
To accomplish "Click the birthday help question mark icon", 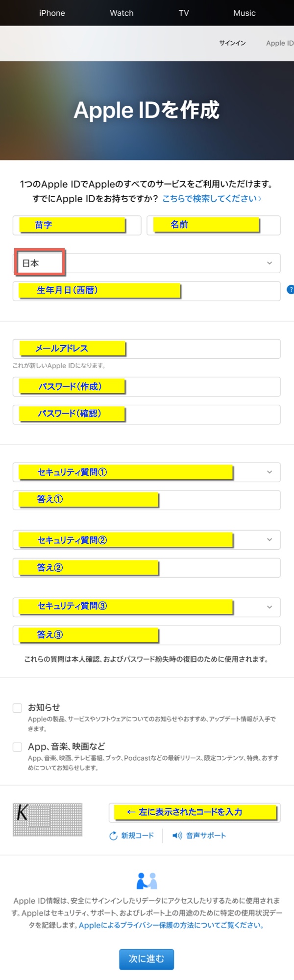I will (x=290, y=289).
